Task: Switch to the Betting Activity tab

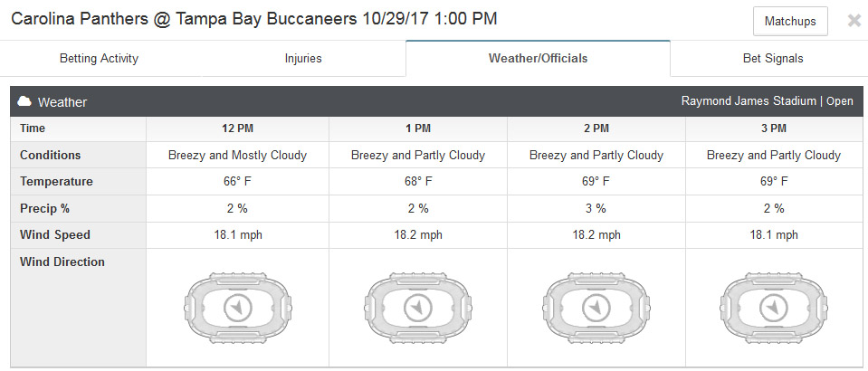Action: pyautogui.click(x=99, y=58)
